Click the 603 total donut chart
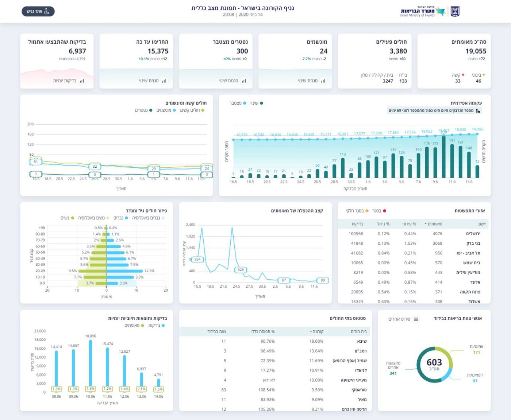 tap(434, 365)
